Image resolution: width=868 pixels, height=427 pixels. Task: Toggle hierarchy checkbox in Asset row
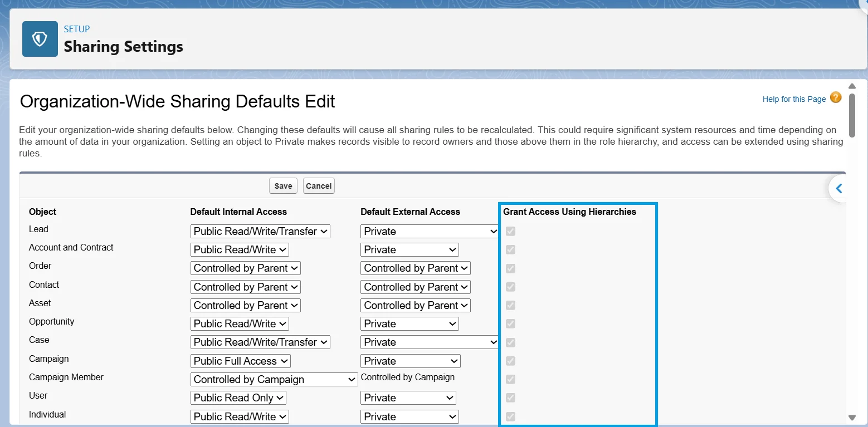point(510,305)
